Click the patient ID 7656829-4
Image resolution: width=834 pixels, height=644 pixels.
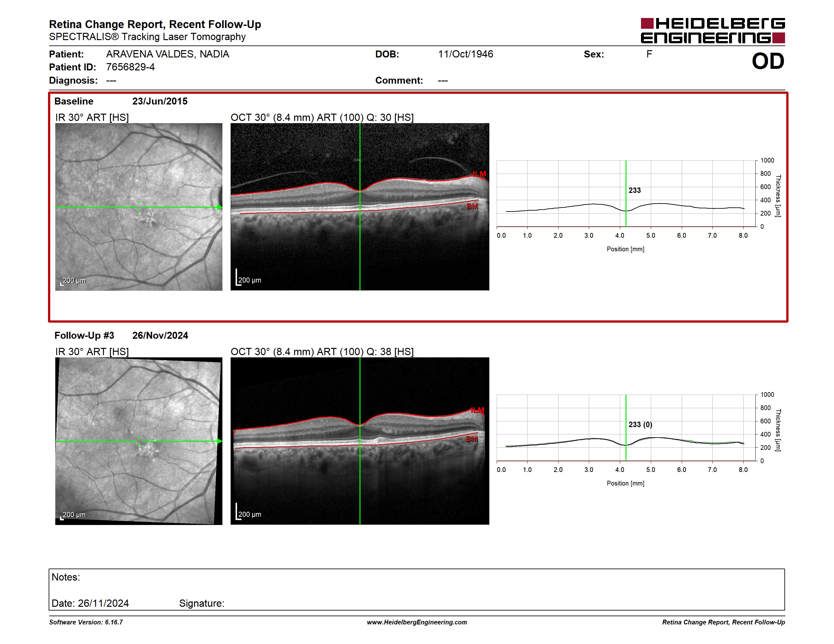coord(130,67)
